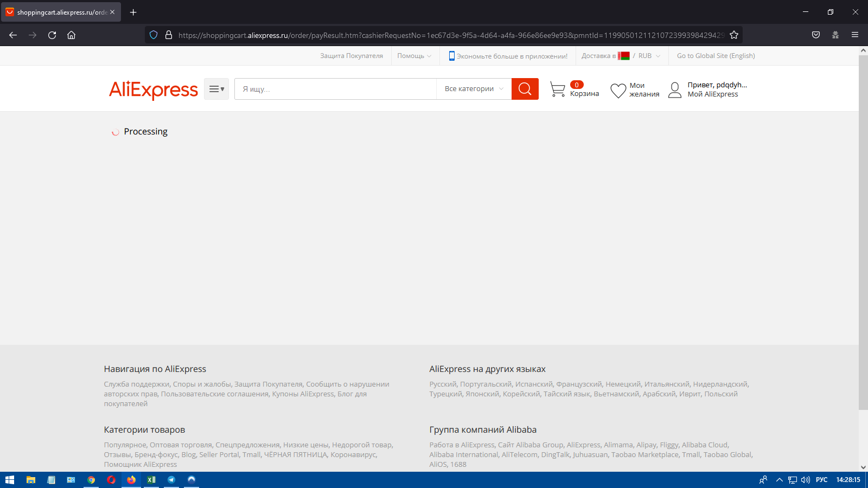Focus the 'Я ищу...' search field

335,89
